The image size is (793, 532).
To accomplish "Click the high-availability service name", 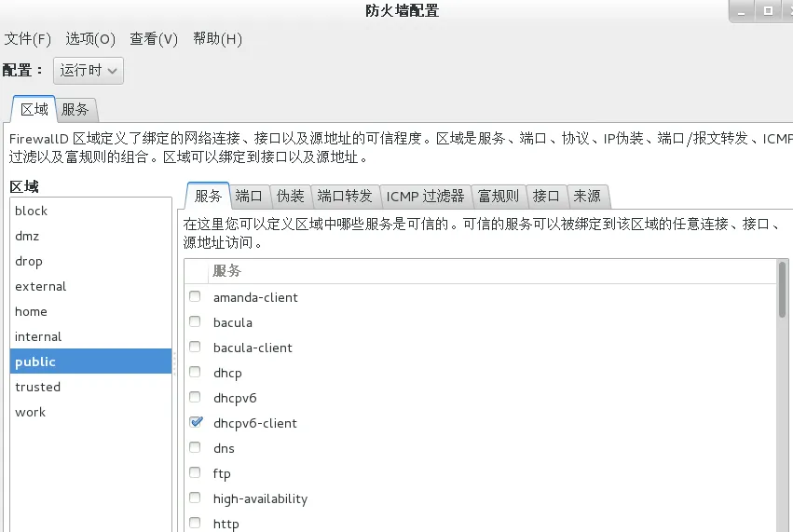I will click(x=261, y=499).
